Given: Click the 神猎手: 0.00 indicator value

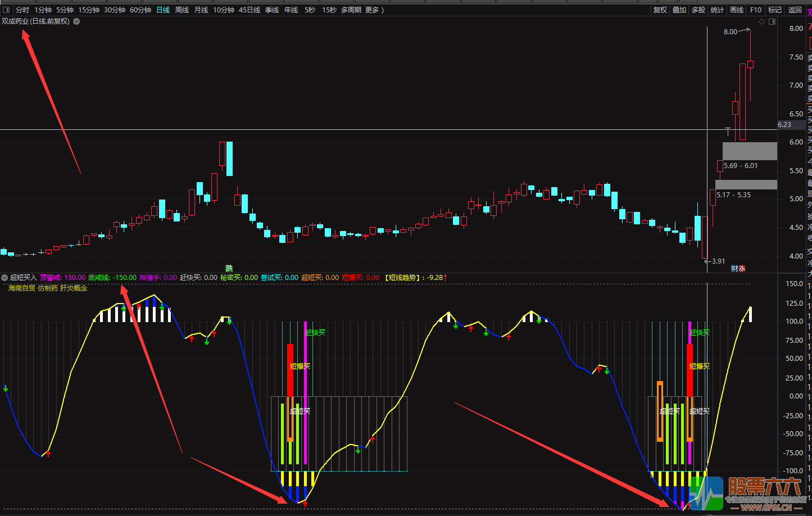Looking at the screenshot, I should pos(158,278).
